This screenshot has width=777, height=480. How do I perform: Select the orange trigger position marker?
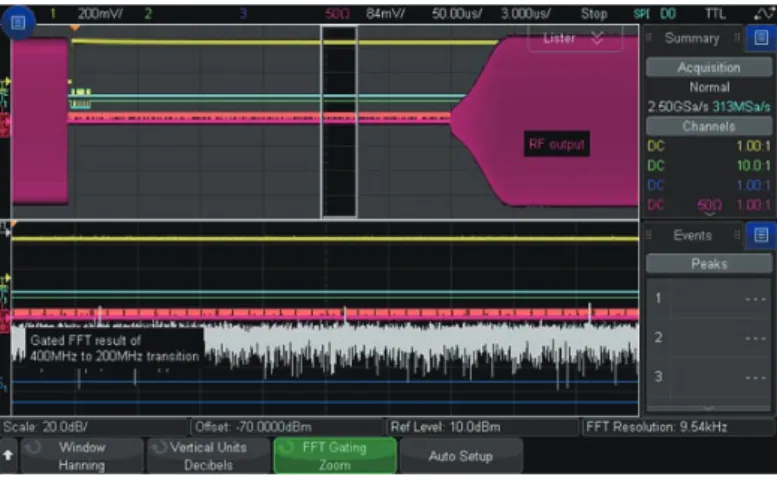pos(75,28)
